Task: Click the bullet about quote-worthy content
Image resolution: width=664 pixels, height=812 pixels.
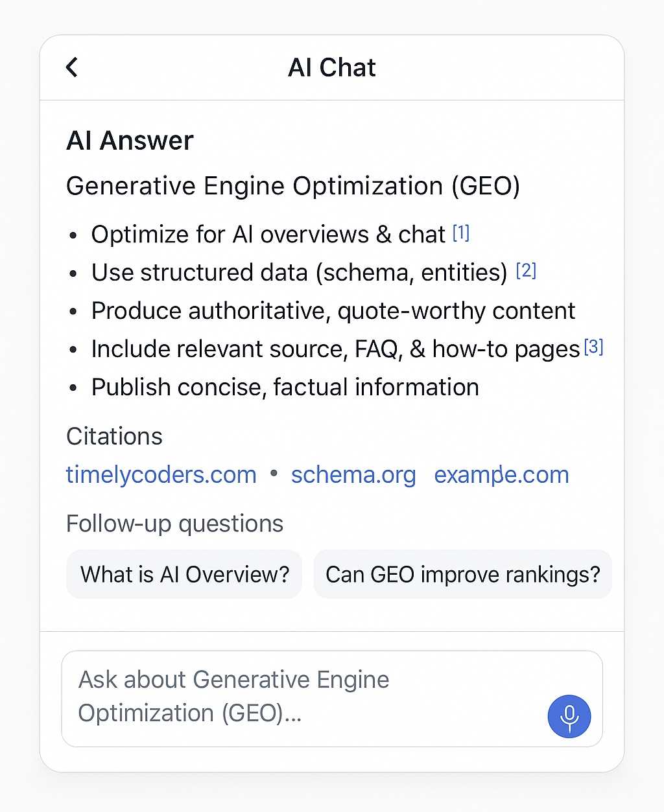Action: 333,310
